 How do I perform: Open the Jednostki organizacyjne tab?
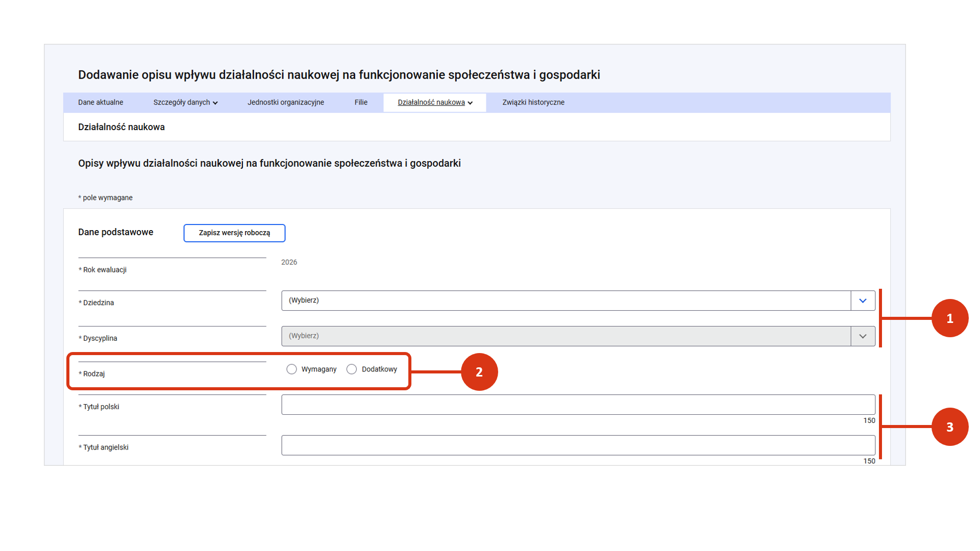pyautogui.click(x=286, y=103)
